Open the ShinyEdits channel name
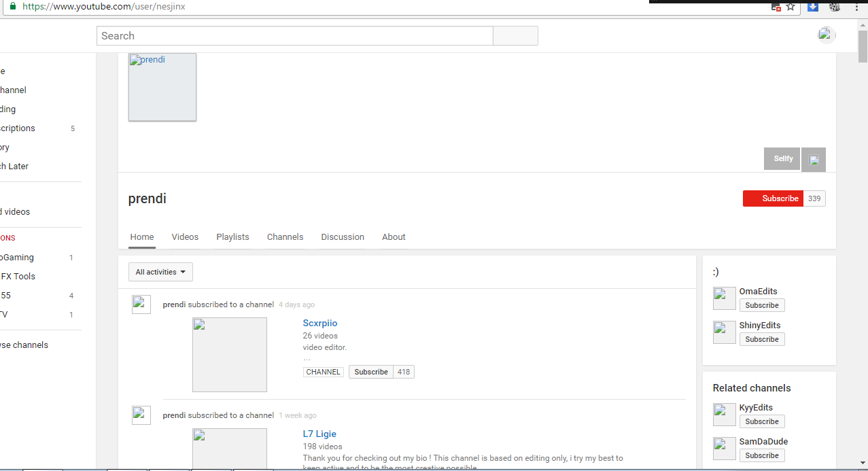The height and width of the screenshot is (471, 868). (x=760, y=326)
